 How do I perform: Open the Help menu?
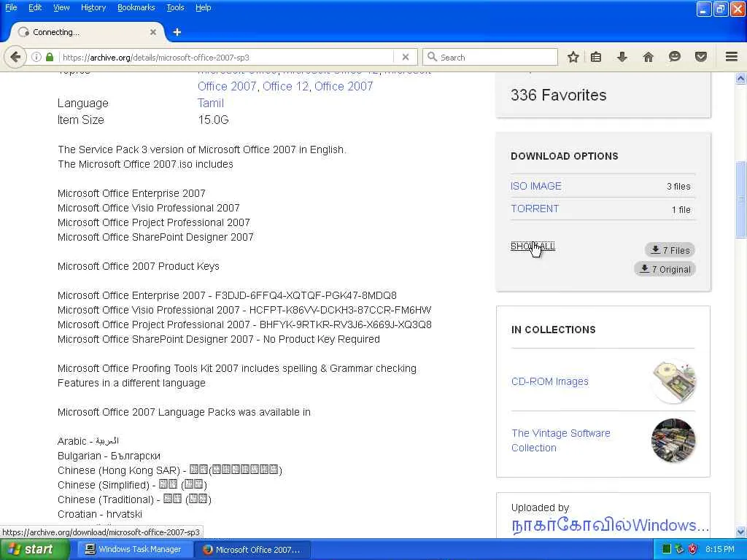(x=204, y=7)
